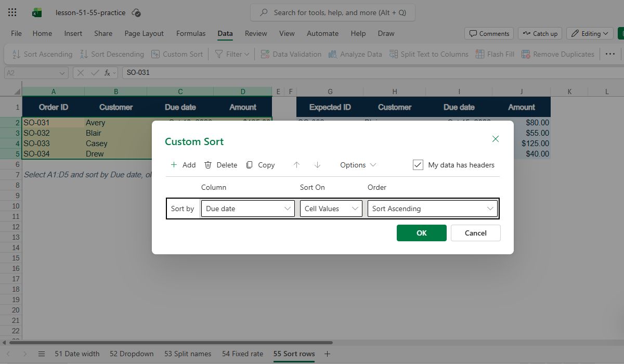Viewport: 624px width, 364px height.
Task: Move the sort level up arrow
Action: pyautogui.click(x=296, y=165)
